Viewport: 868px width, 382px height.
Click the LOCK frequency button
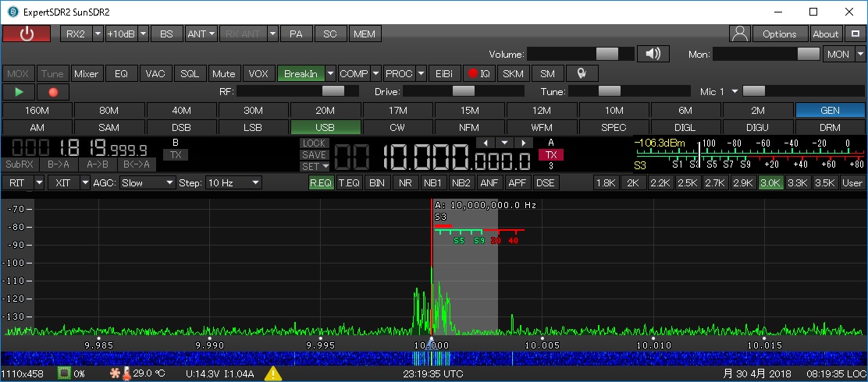(314, 143)
